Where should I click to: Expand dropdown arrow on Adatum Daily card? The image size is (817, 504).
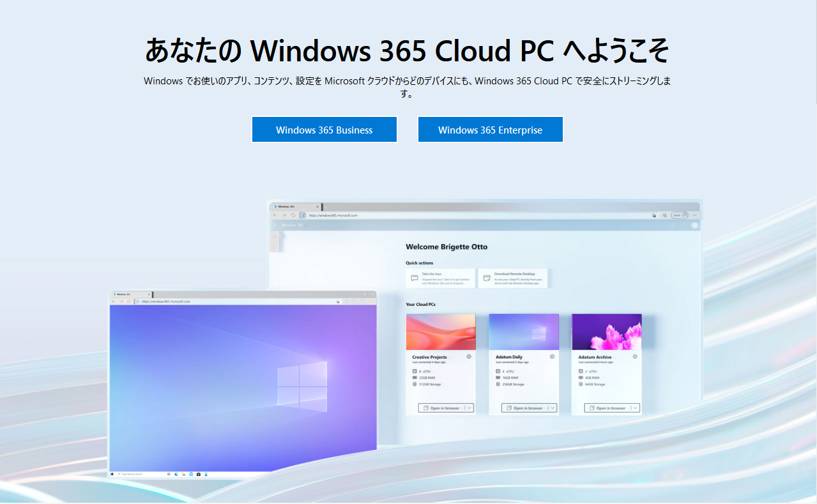(552, 408)
